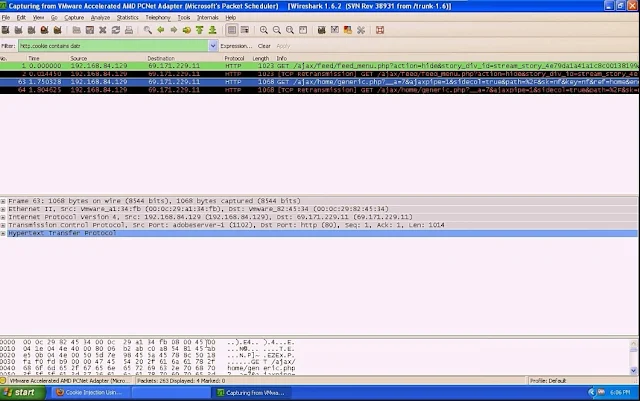This screenshot has height=401, width=640.
Task: Clear the display filter
Action: click(264, 46)
